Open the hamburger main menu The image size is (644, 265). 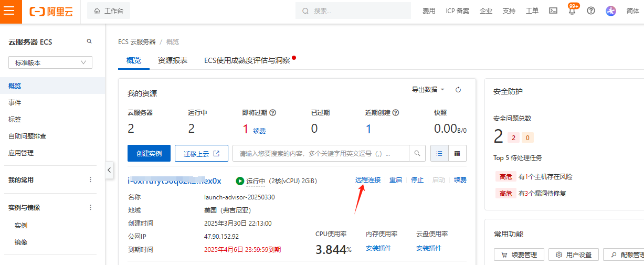pyautogui.click(x=10, y=11)
